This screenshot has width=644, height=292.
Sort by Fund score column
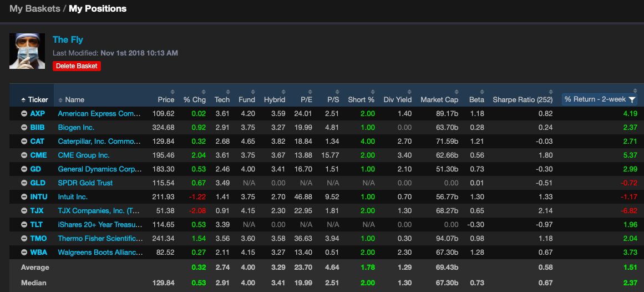[x=247, y=99]
